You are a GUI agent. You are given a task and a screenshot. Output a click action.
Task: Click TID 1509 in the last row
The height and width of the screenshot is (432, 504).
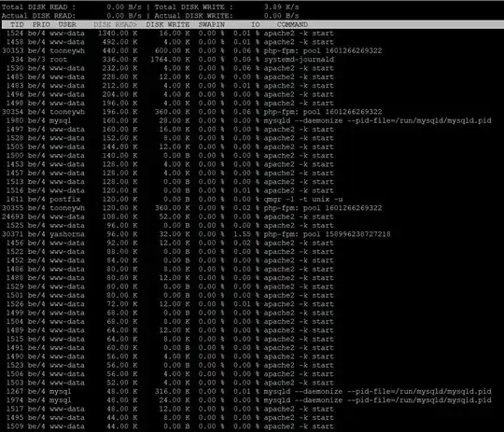pyautogui.click(x=15, y=426)
